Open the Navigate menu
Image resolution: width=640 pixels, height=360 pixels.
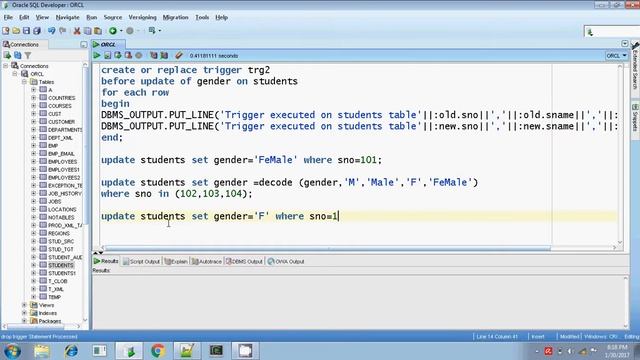(x=67, y=18)
